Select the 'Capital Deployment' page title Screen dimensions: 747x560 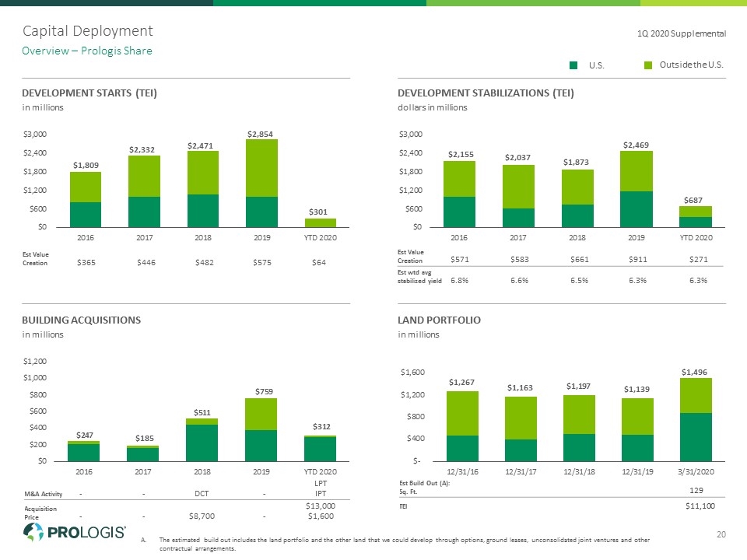click(88, 31)
